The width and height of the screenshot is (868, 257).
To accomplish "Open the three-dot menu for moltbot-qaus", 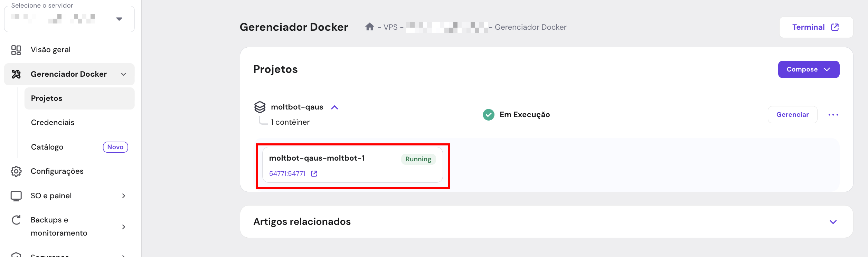I will [833, 115].
